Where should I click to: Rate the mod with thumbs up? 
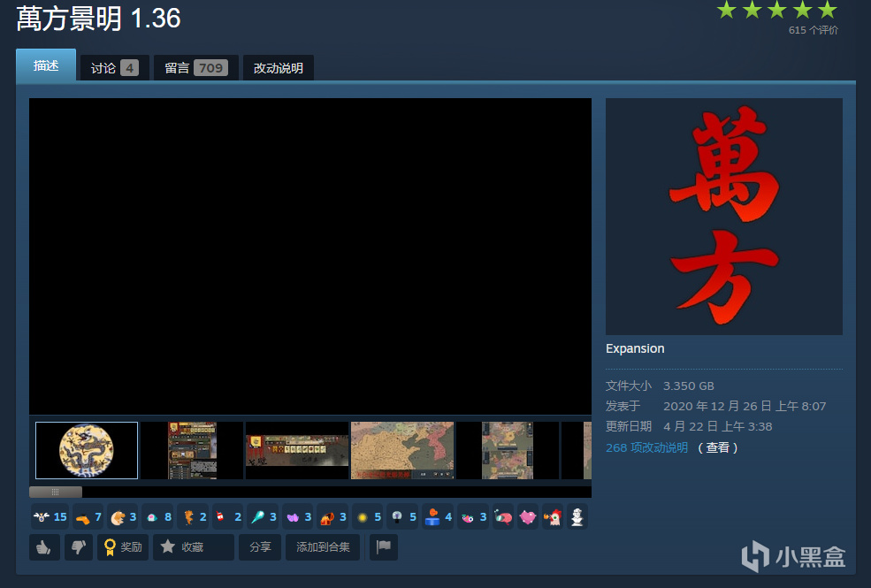tap(44, 547)
